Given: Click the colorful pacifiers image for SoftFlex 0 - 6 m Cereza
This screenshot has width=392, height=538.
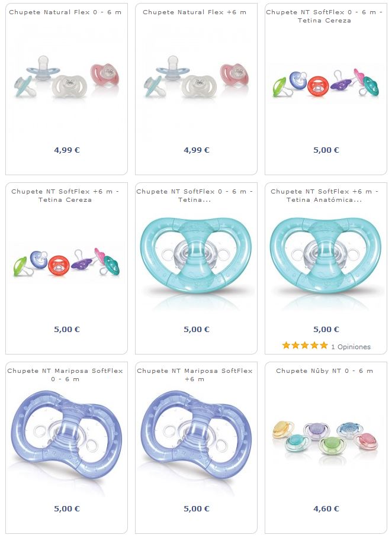Looking at the screenshot, I should (x=326, y=83).
